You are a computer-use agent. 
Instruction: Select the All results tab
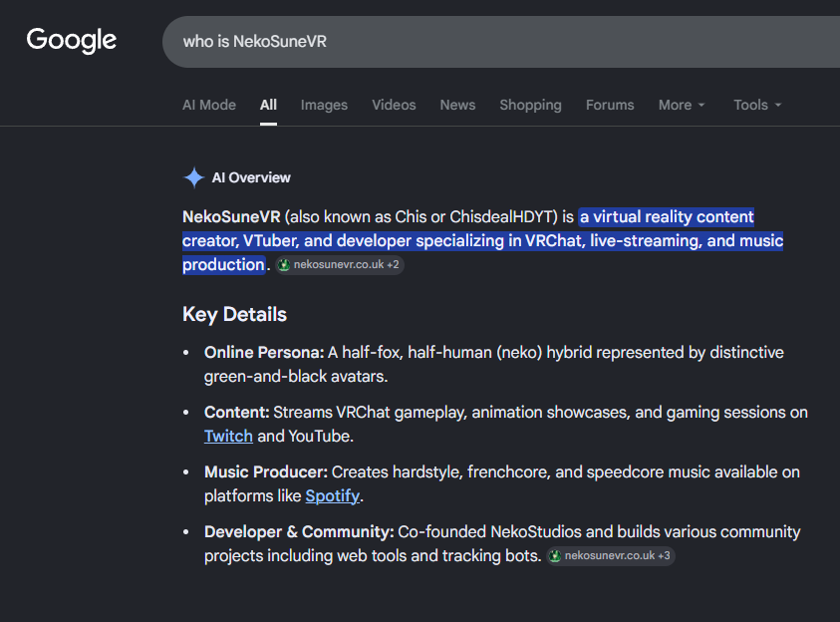click(268, 105)
